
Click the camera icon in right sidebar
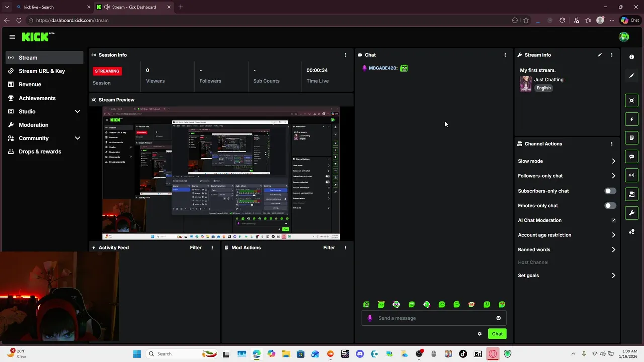tap(632, 194)
